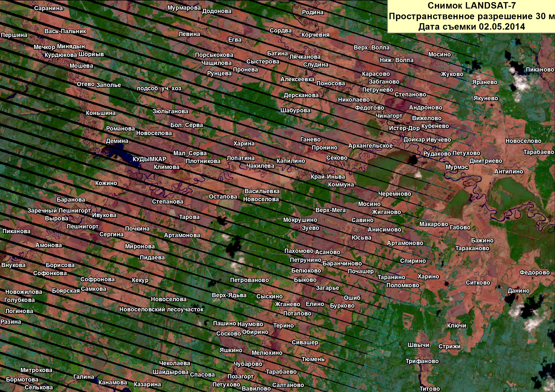The height and width of the screenshot is (392, 555).
Task: Select the Верх. Волпа label
Action: click(371, 48)
